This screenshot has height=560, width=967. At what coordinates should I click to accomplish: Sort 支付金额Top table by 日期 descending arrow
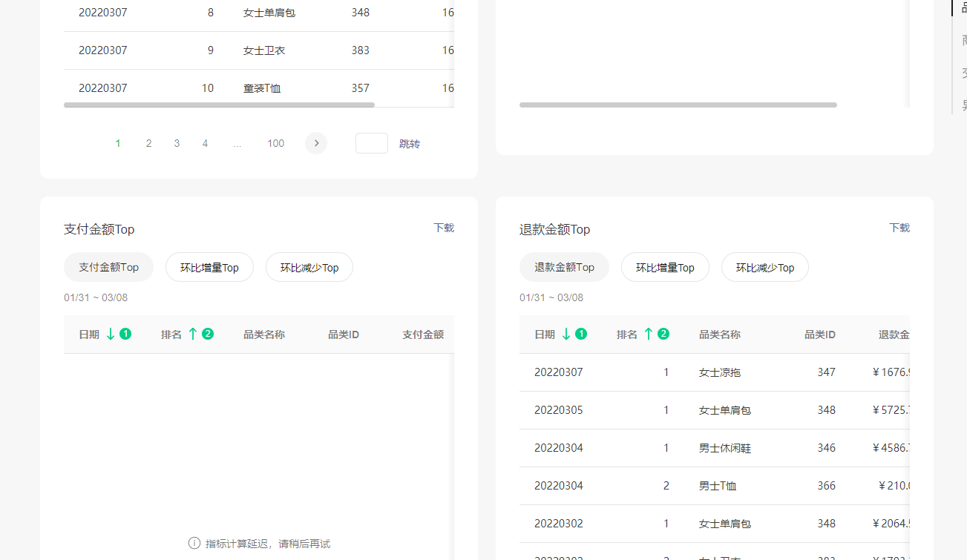tap(111, 335)
